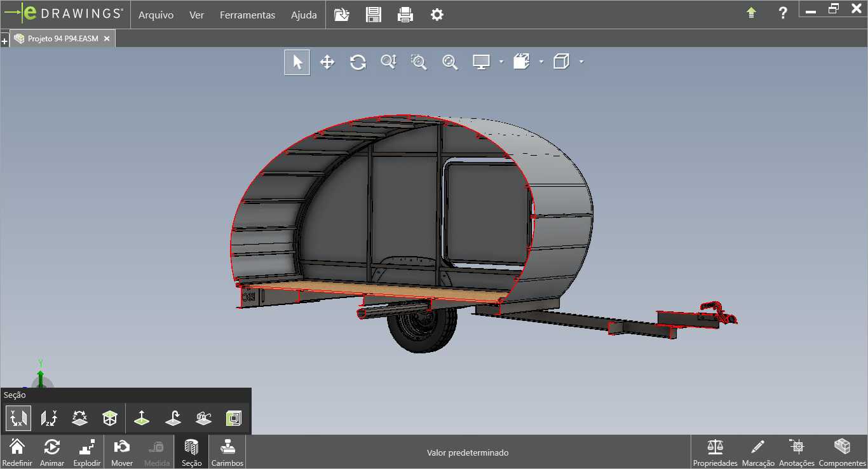Close the Projeto 94 P94.EASM tab

click(x=107, y=39)
